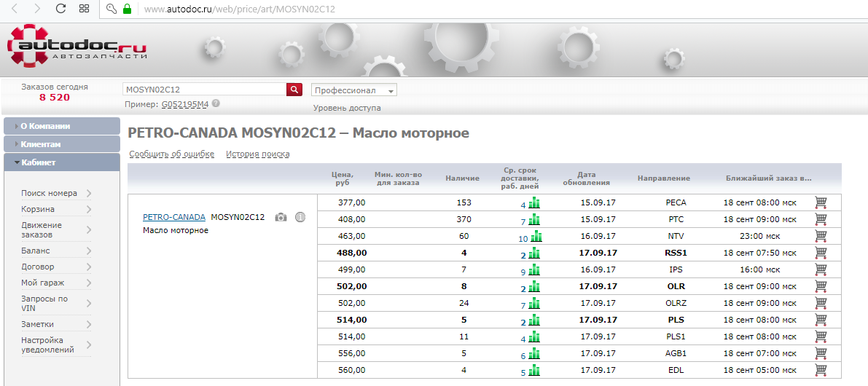Add the NTV 463,00 offer to cart
Screen dimensions: 868x386
821,236
